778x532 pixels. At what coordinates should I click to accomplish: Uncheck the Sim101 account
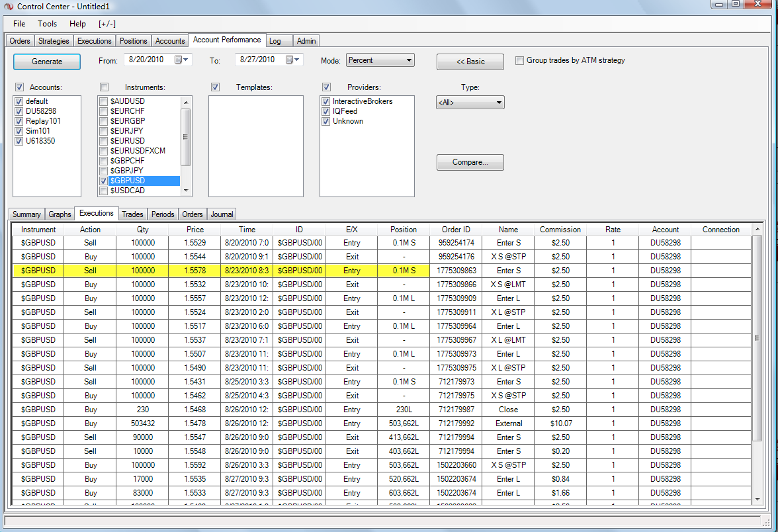[19, 131]
